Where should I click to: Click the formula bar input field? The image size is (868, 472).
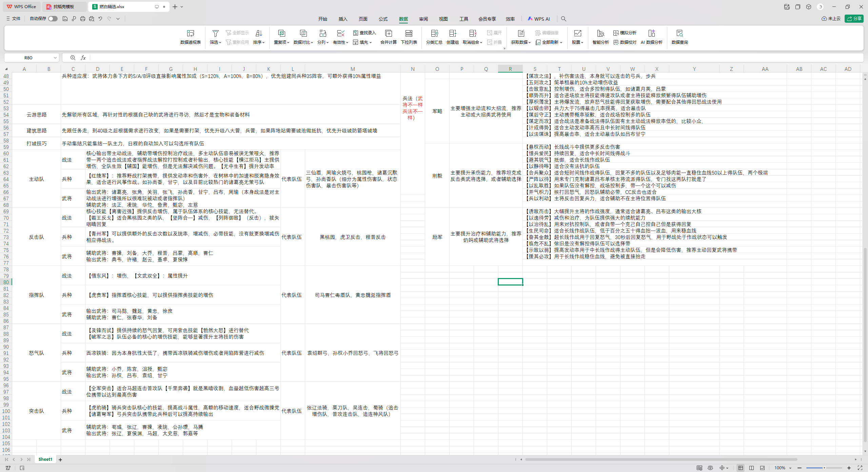(475, 58)
